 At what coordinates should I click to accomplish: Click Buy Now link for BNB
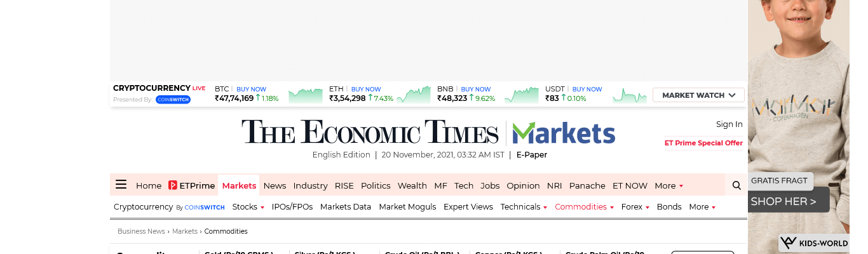[476, 89]
